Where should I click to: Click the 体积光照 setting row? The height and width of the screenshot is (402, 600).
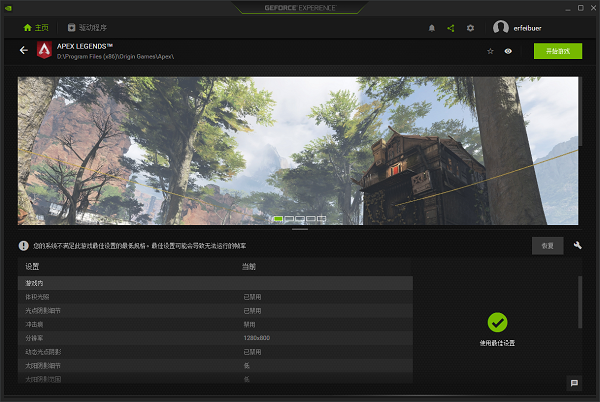pyautogui.click(x=215, y=297)
